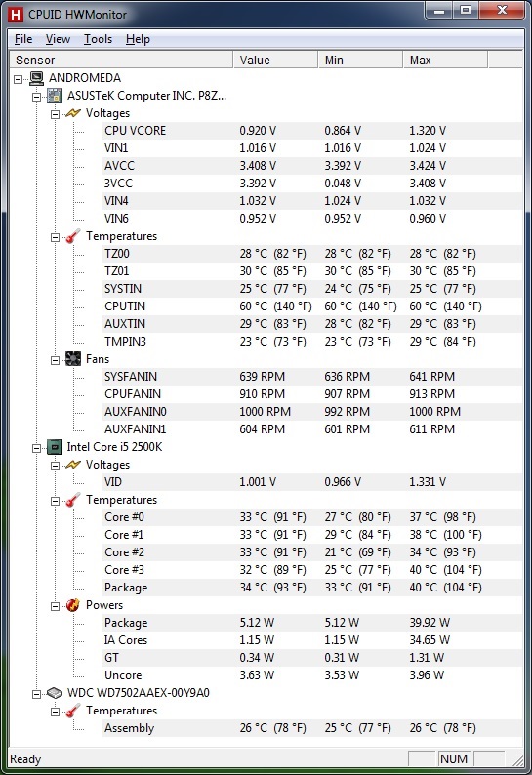This screenshot has width=532, height=775.
Task: Click the Max column header
Action: pos(445,61)
